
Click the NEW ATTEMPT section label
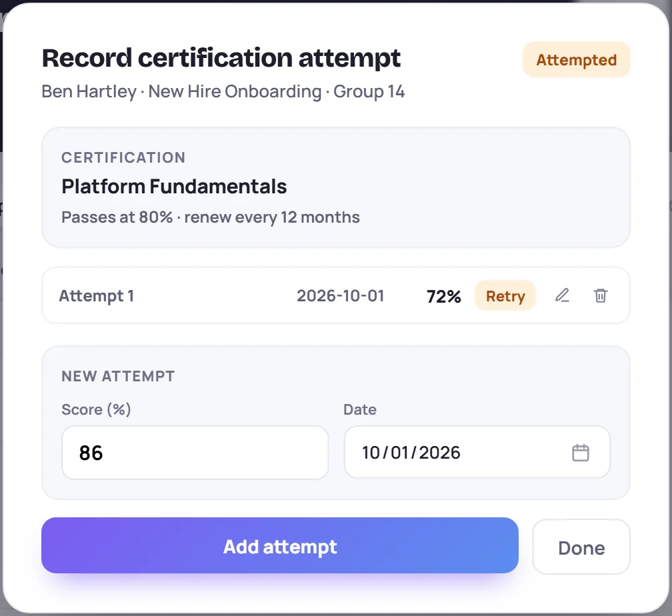[x=118, y=376]
